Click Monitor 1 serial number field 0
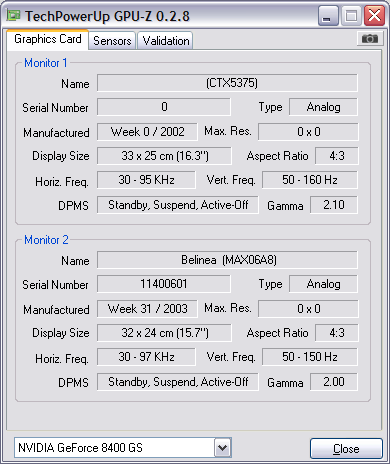 (x=164, y=107)
